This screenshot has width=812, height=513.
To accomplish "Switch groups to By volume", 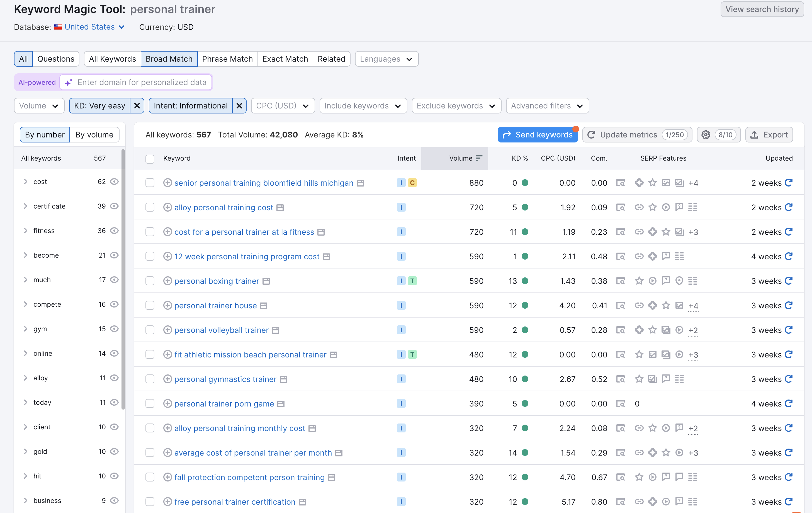I will click(94, 135).
